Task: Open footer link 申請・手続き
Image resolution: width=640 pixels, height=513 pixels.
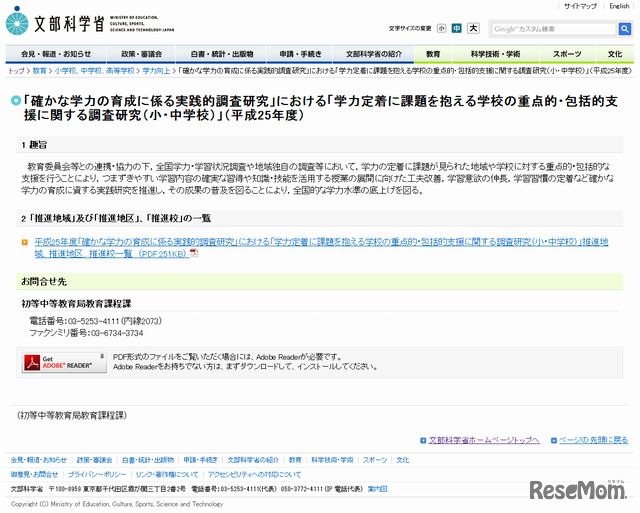Action: tap(200, 460)
